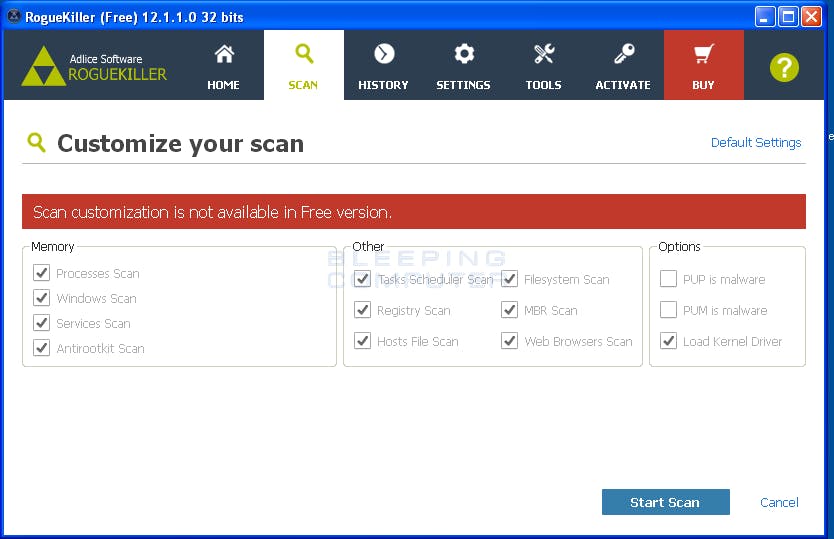Toggle the Web Browsers Scan checkbox

(510, 341)
